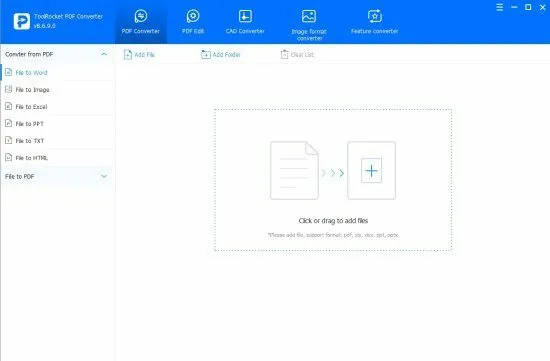The image size is (550, 361).
Task: Click the Clear List trash icon
Action: 284,55
